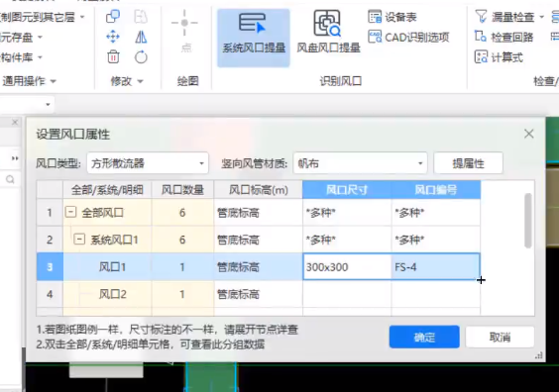Click the table vertical scrollbar
The height and width of the screenshot is (392, 559).
(x=528, y=221)
